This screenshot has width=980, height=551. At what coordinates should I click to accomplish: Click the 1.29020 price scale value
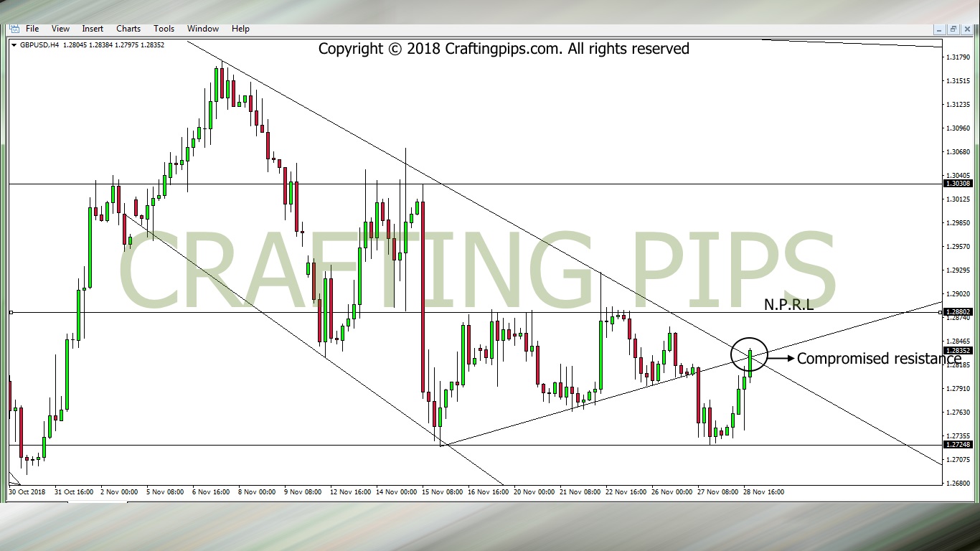click(x=958, y=293)
